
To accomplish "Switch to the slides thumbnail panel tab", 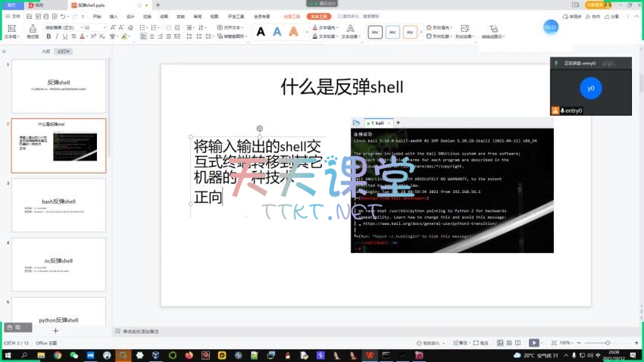I will (64, 51).
